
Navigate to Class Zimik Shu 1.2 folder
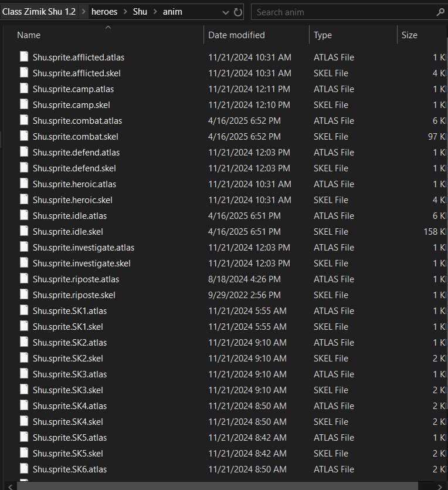click(39, 12)
